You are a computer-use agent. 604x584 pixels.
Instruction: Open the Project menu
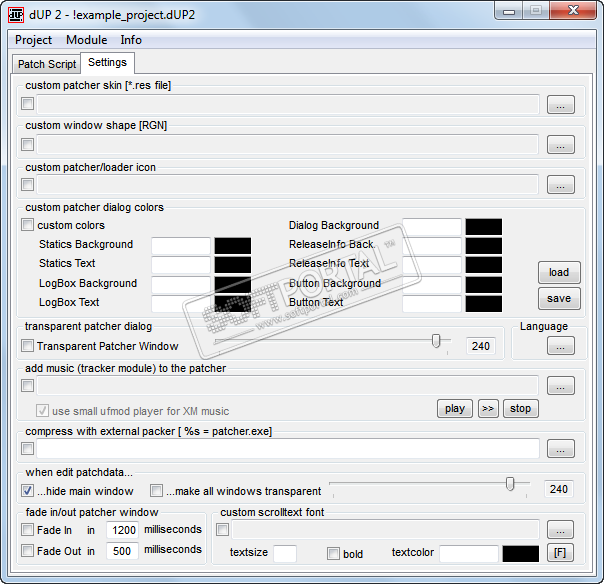pyautogui.click(x=34, y=40)
